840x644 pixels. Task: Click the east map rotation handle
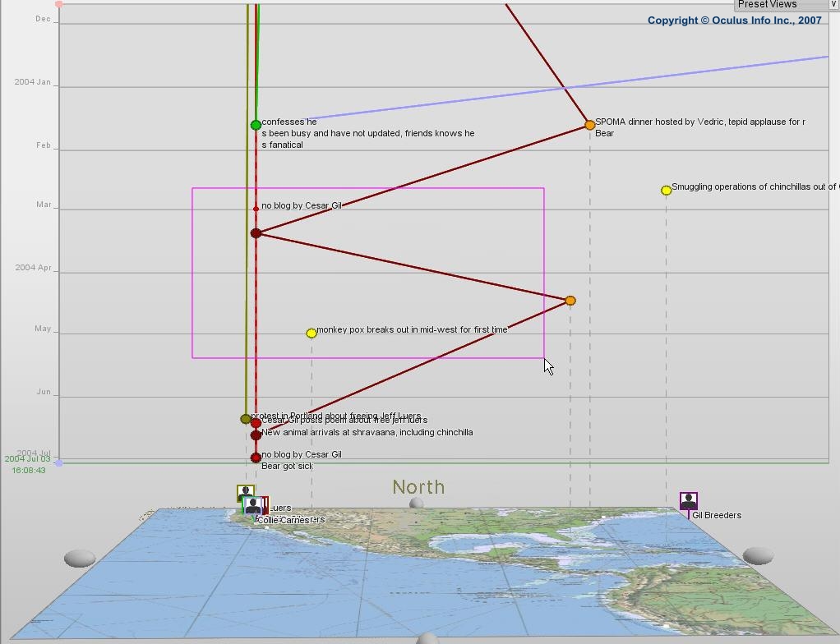coord(757,556)
